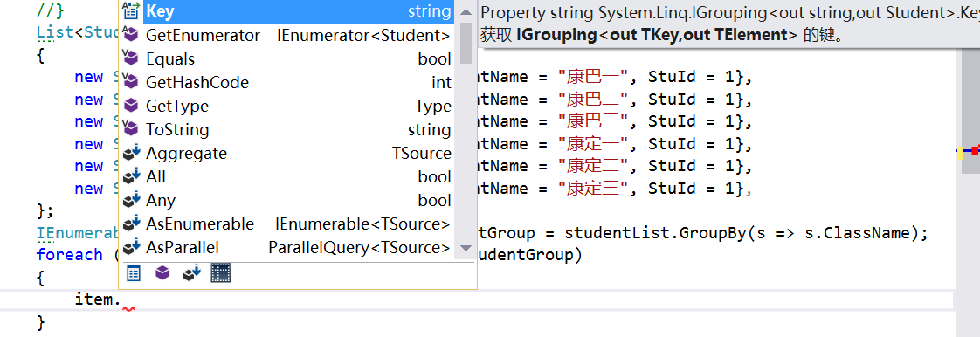
Task: Click the foreach keyword
Action: pos(69,255)
